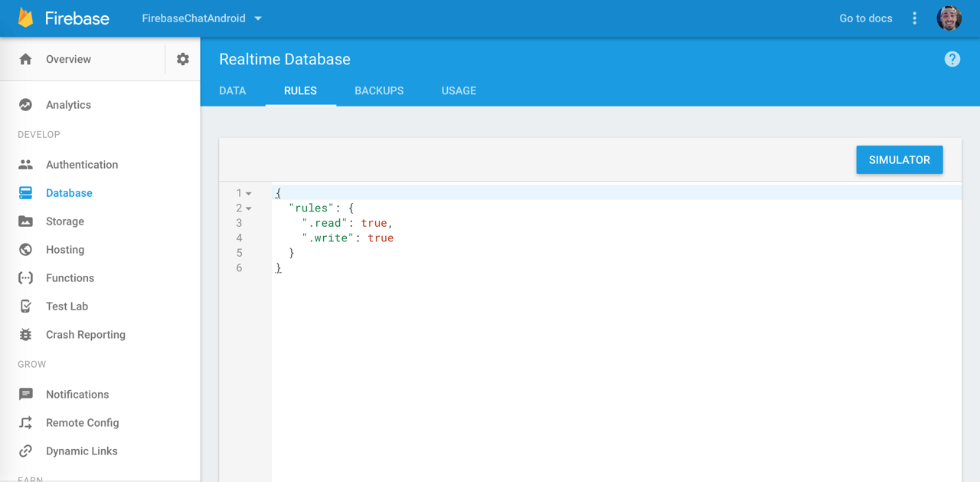Viewport: 980px width, 482px height.
Task: Launch the rules SIMULATOR
Action: point(899,159)
